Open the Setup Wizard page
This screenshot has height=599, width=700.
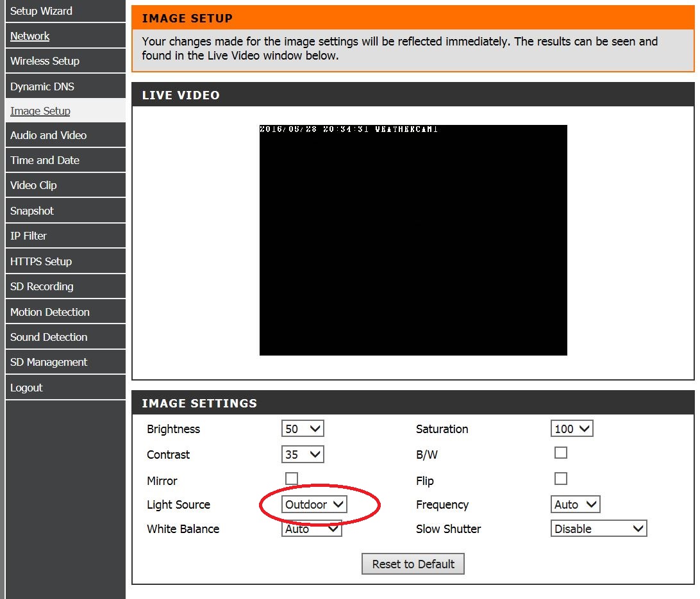(x=41, y=12)
